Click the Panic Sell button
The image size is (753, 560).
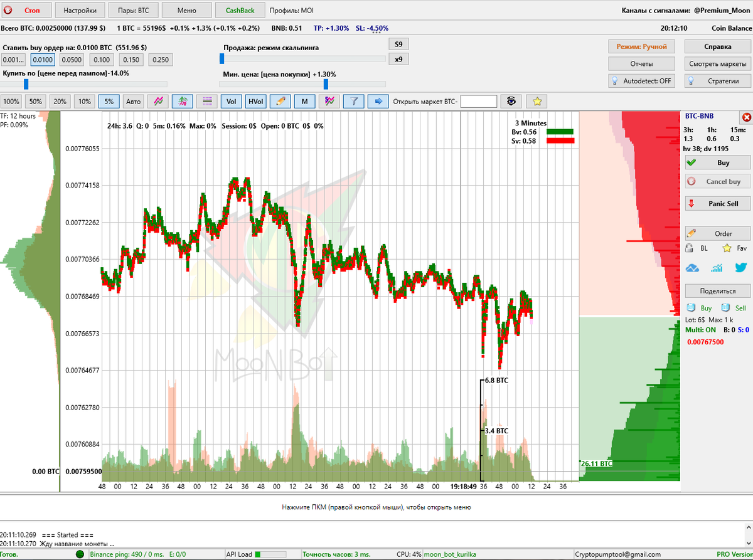point(718,203)
